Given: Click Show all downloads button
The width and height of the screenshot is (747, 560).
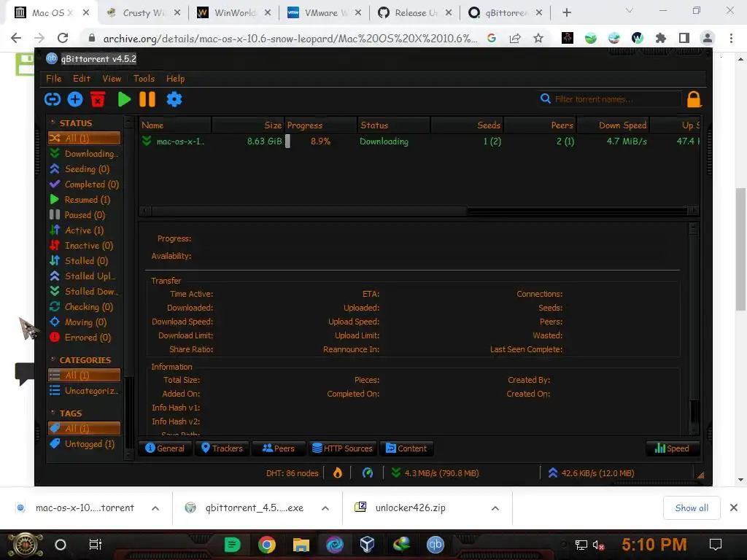Looking at the screenshot, I should [692, 508].
